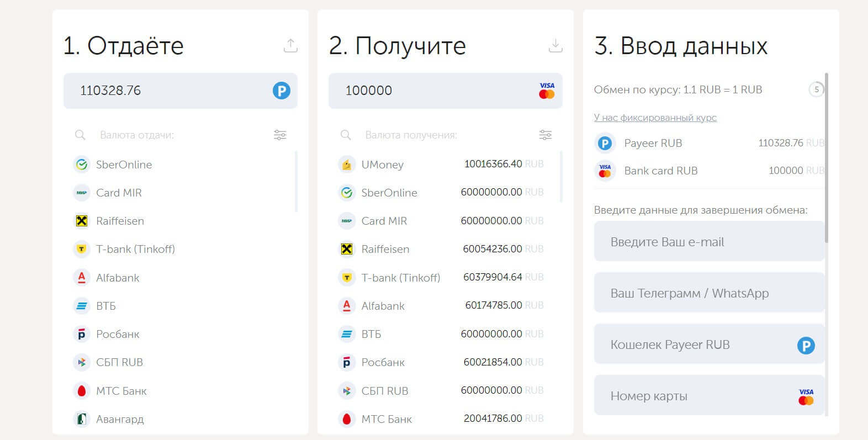Open the У нас фиксированный курс link
The image size is (868, 440).
[x=655, y=118]
